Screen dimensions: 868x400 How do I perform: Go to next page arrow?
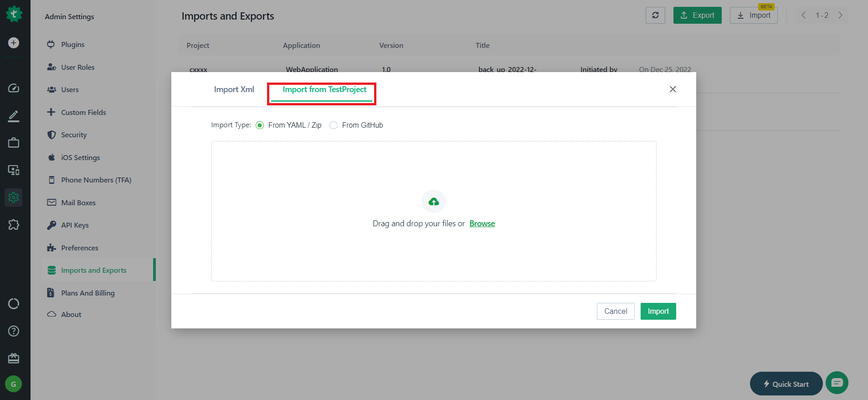(840, 15)
